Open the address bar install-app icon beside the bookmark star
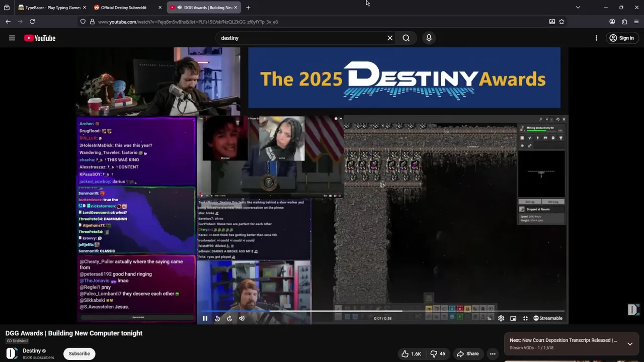This screenshot has width=644, height=362. pyautogui.click(x=552, y=22)
